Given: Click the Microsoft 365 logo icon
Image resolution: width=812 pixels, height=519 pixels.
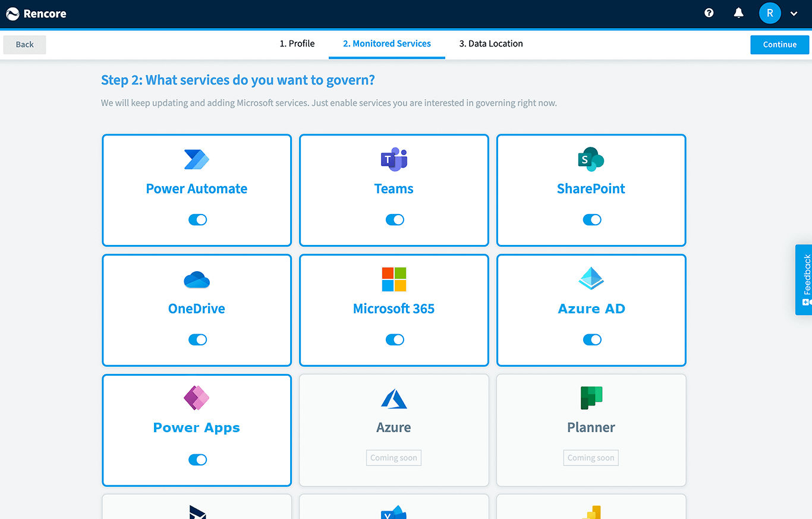Looking at the screenshot, I should (x=394, y=279).
